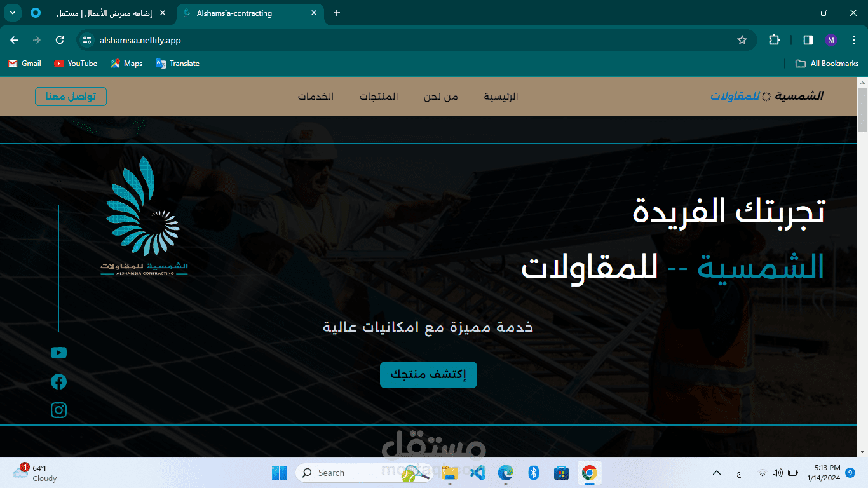
Task: Click the pinned first browser tab
Action: click(x=36, y=13)
